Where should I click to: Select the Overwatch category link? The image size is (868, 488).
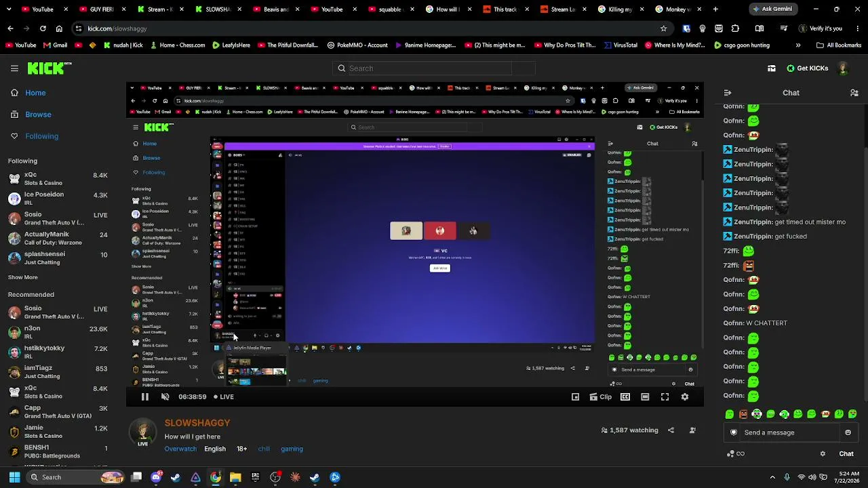(180, 449)
